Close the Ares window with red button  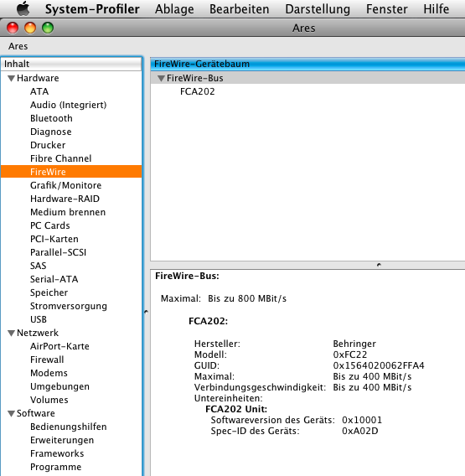(13, 28)
